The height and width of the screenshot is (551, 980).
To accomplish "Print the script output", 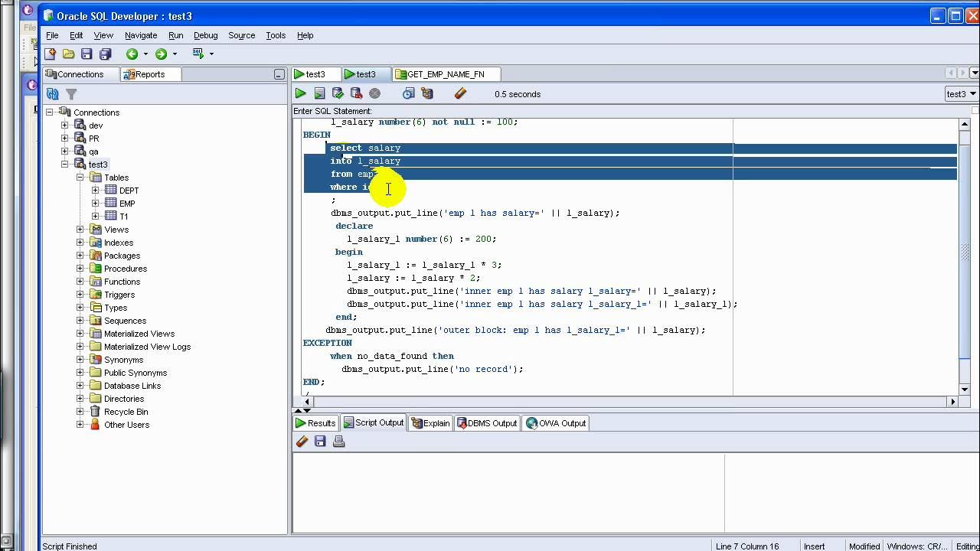I will [339, 442].
